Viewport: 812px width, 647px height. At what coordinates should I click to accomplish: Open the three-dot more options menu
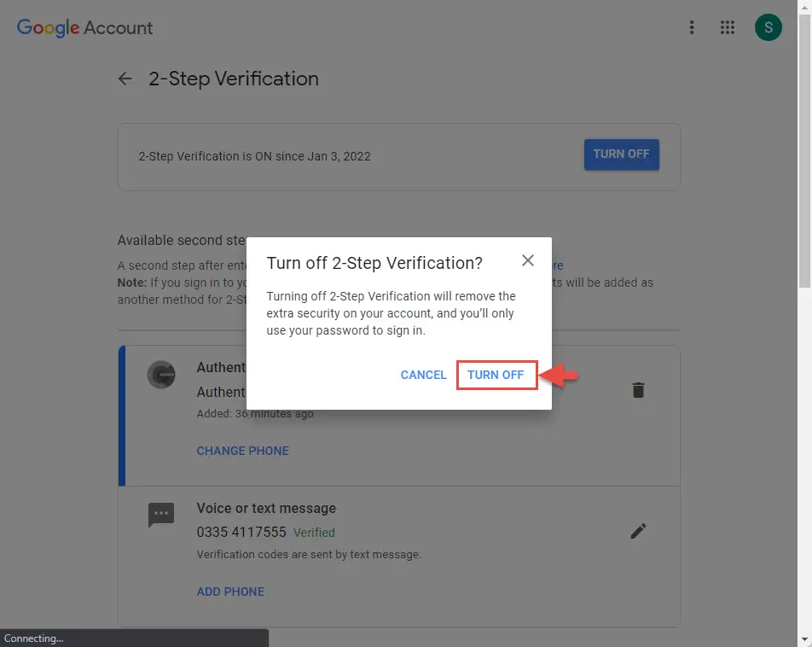tap(692, 27)
